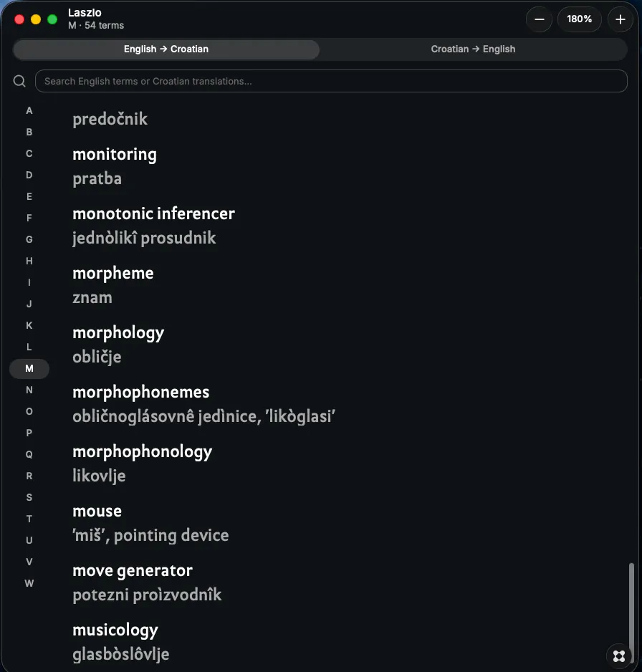Image resolution: width=642 pixels, height=672 pixels.
Task: Click the 180% zoom level indicator
Action: [x=580, y=19]
